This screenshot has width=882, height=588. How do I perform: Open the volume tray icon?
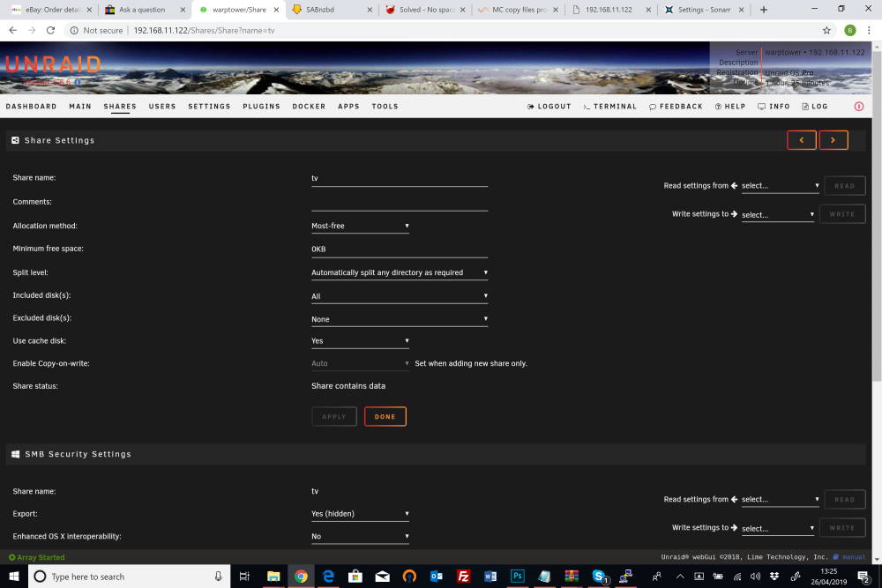tap(756, 577)
